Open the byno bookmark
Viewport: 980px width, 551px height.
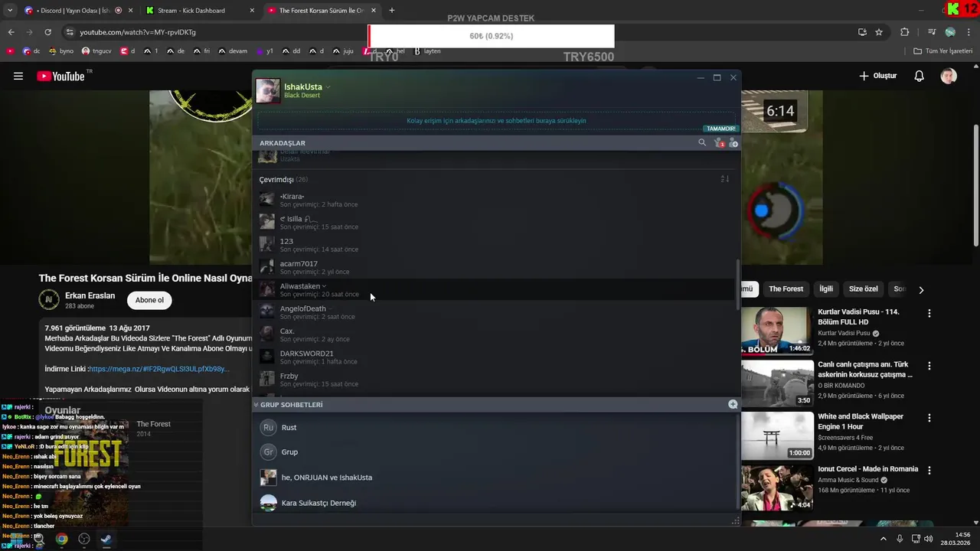[61, 51]
